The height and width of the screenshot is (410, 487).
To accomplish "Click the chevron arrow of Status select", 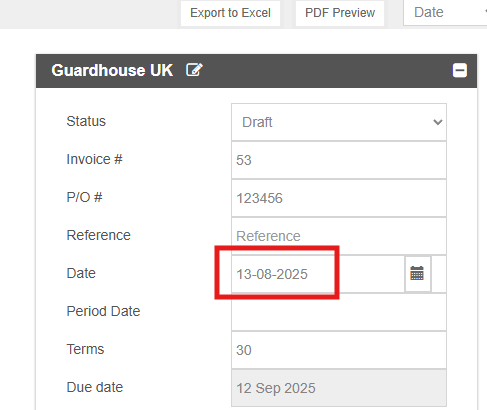I will [438, 122].
